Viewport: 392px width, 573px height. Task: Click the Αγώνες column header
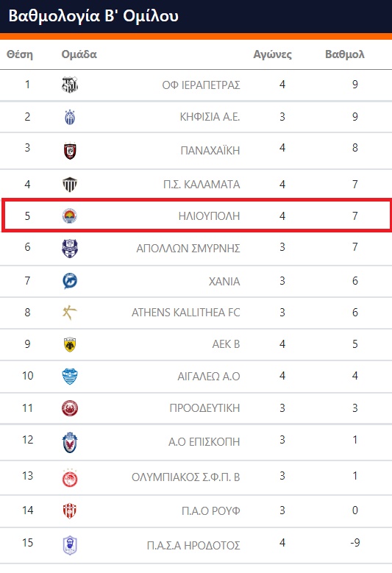273,54
